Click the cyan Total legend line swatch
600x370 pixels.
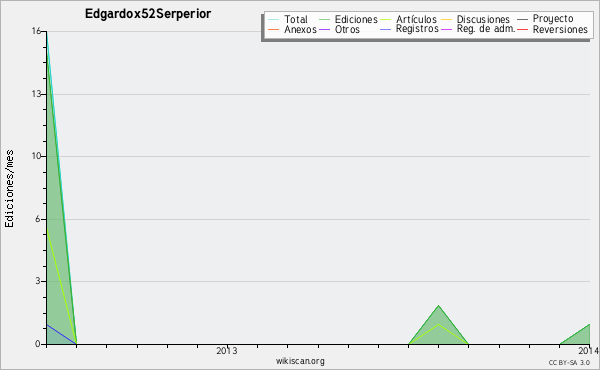click(274, 19)
